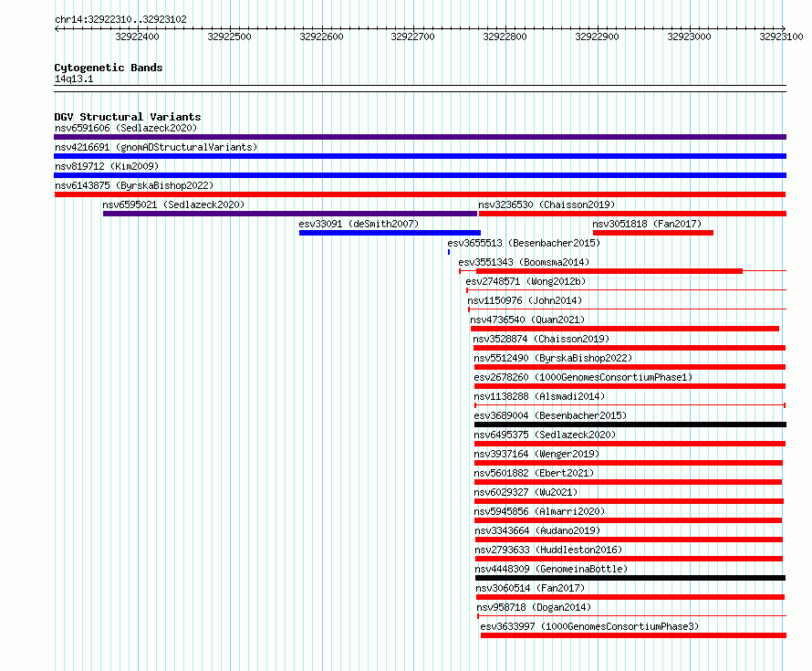
Task: Select the nsv819712 (Kim2009) label
Action: (x=107, y=166)
